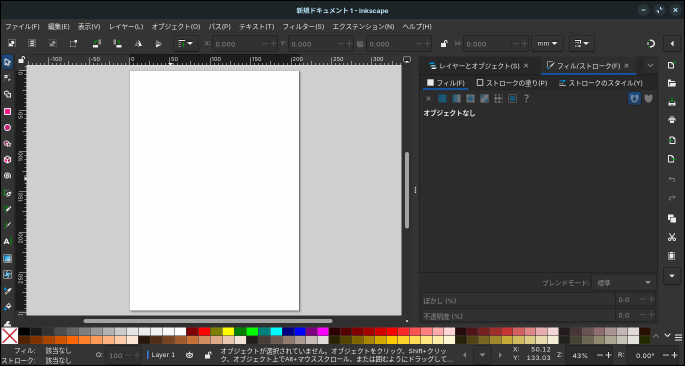Open the フィルター(S) menu
Image resolution: width=685 pixels, height=366 pixels.
tap(303, 27)
